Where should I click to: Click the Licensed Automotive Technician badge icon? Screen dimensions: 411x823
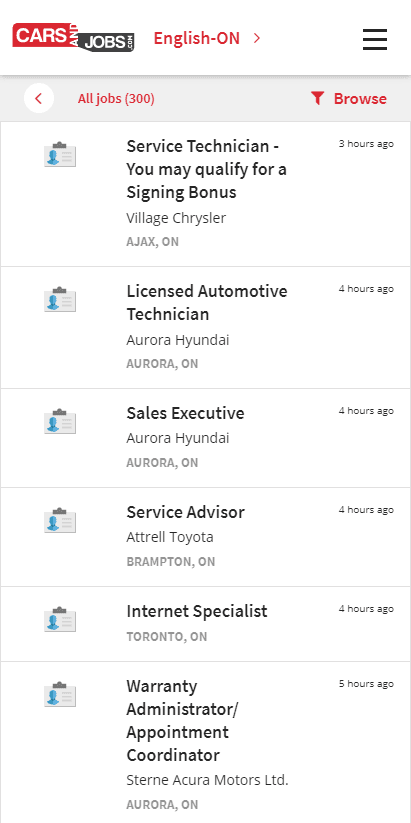tap(60, 299)
